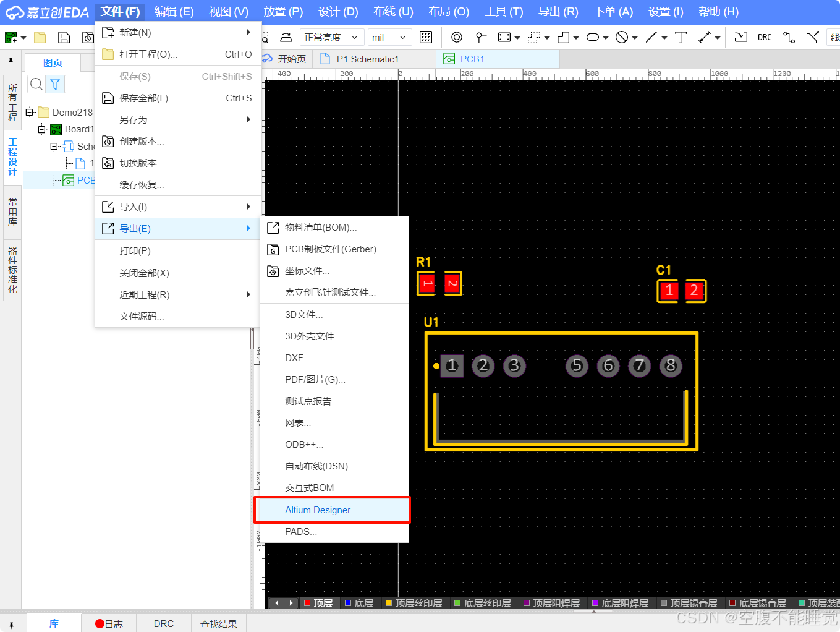Expand the 新建(N) submenu
This screenshot has height=632, width=840.
tap(178, 32)
